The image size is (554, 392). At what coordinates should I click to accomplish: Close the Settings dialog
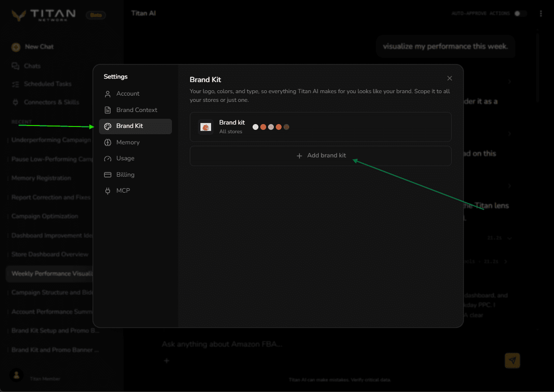tap(449, 78)
